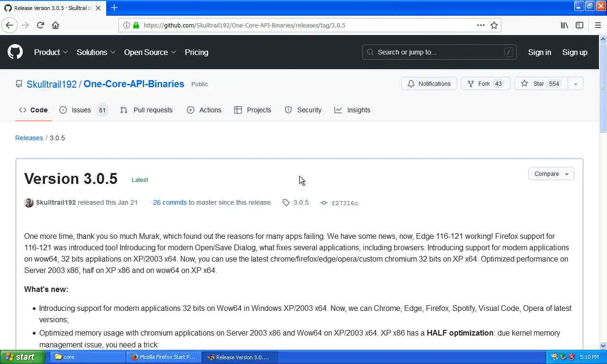Click Sign up

[575, 52]
